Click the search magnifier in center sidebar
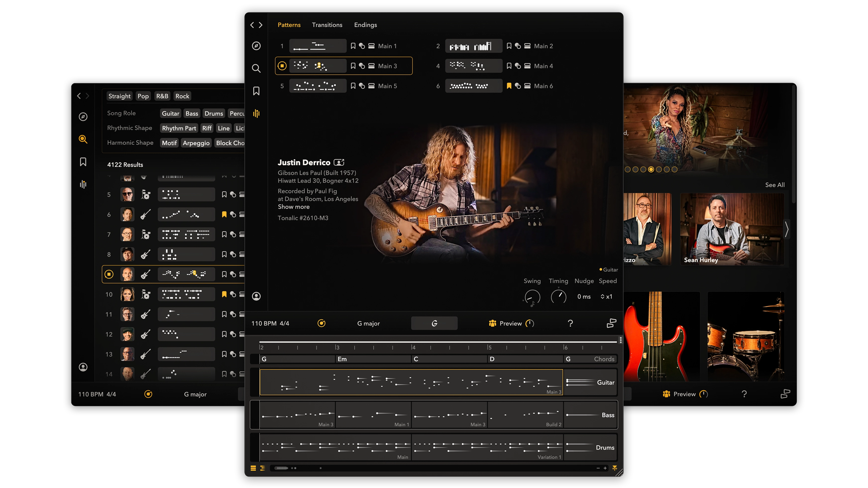 [x=256, y=68]
